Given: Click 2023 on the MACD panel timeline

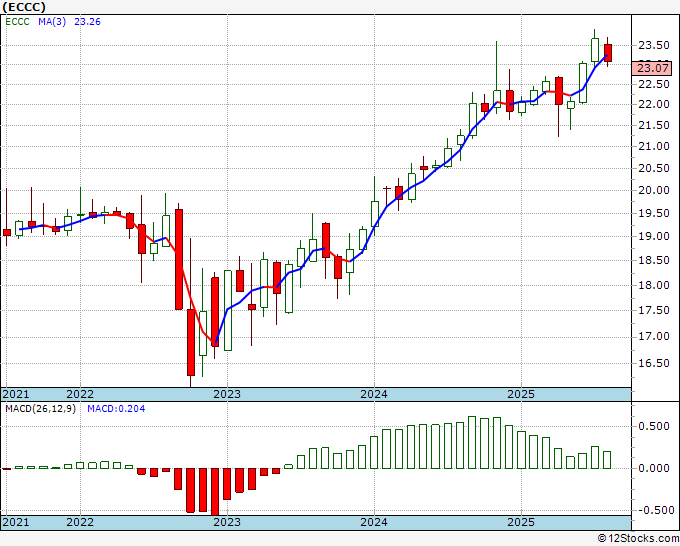Looking at the screenshot, I should (x=227, y=522).
